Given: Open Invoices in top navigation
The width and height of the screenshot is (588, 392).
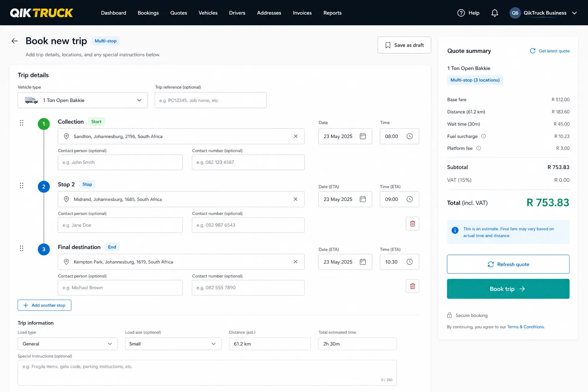Looking at the screenshot, I should [x=302, y=13].
